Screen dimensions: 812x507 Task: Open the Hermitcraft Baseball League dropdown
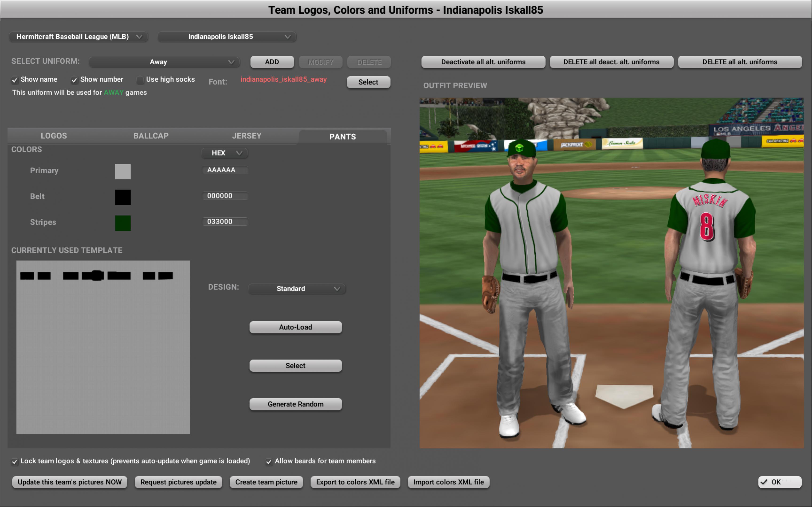click(78, 37)
